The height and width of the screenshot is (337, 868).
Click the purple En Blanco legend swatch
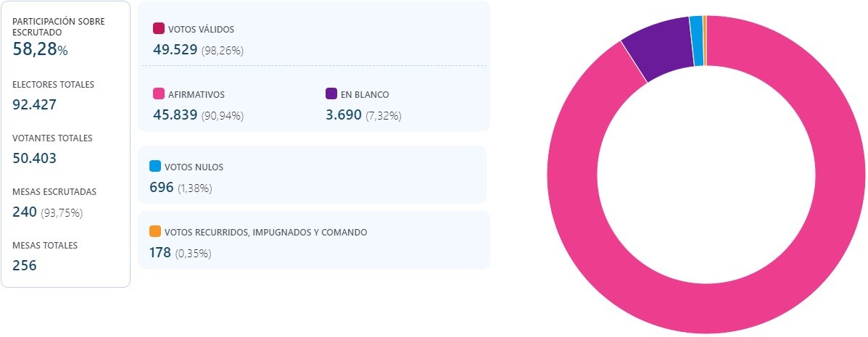point(332,94)
